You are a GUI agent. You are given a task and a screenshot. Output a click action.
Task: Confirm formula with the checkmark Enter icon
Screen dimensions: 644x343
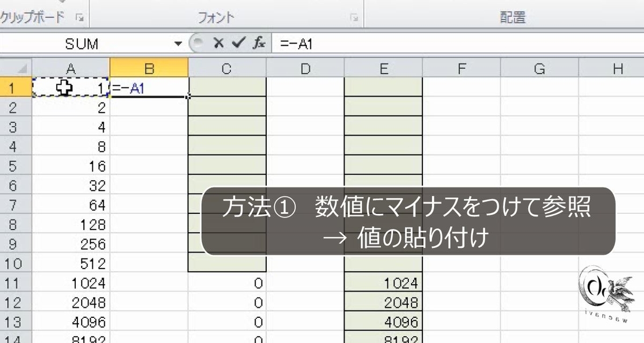238,43
